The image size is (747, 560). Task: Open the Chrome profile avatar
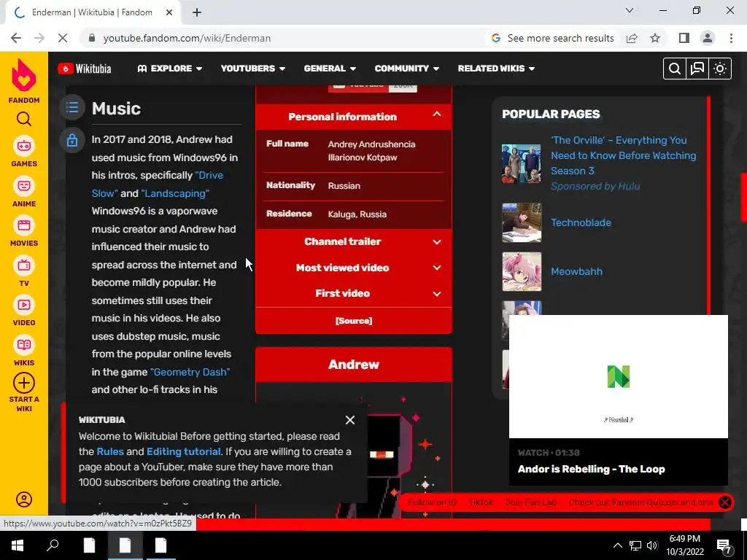click(708, 38)
